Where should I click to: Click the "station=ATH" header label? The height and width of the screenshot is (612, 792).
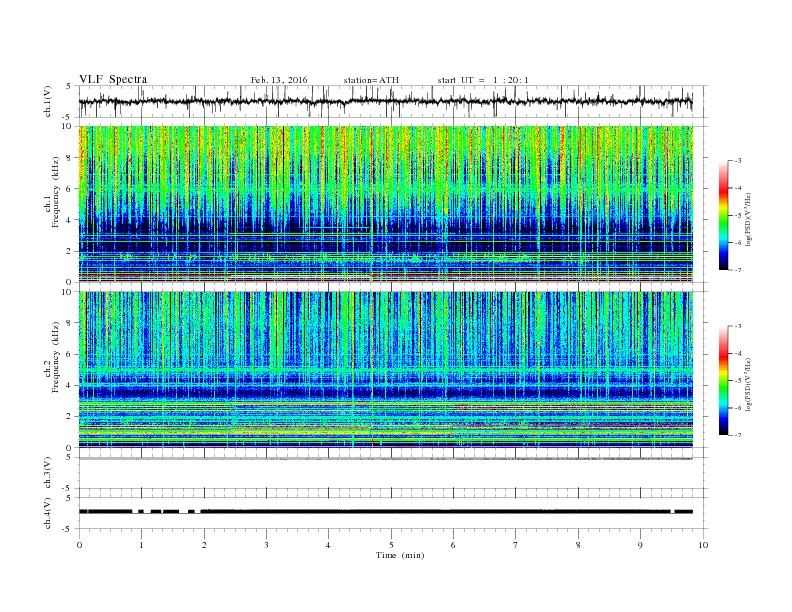371,80
